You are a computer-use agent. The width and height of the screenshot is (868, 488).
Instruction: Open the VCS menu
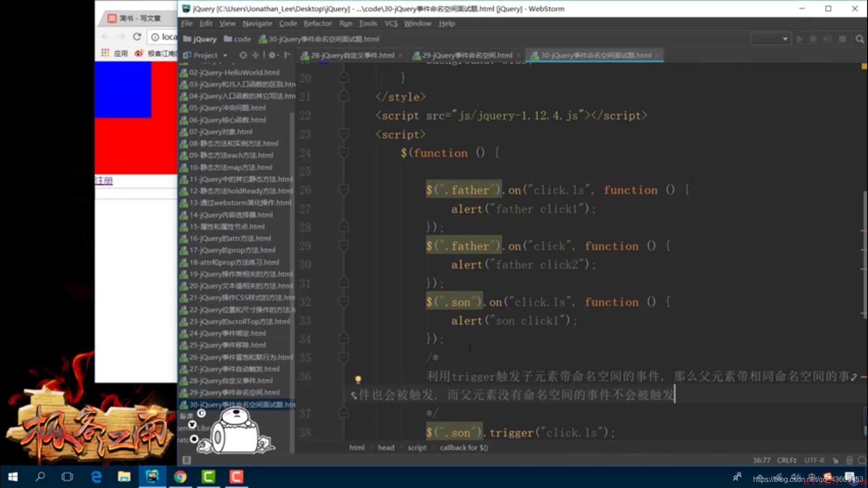click(x=391, y=23)
